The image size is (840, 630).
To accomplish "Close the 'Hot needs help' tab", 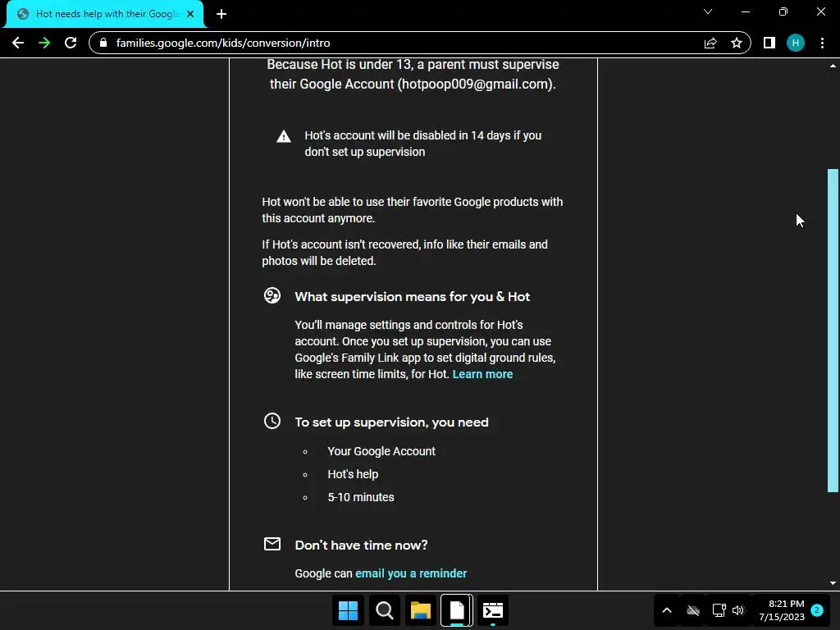I will (x=190, y=14).
